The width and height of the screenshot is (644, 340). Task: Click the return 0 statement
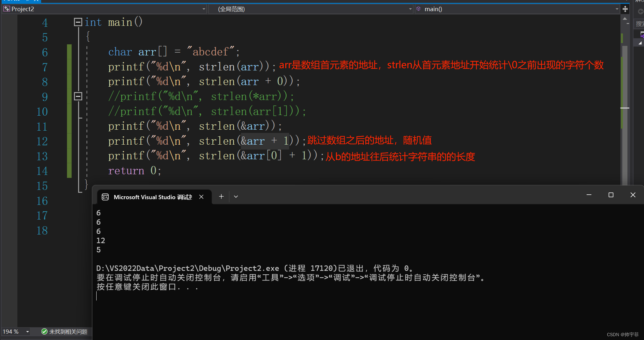[135, 171]
